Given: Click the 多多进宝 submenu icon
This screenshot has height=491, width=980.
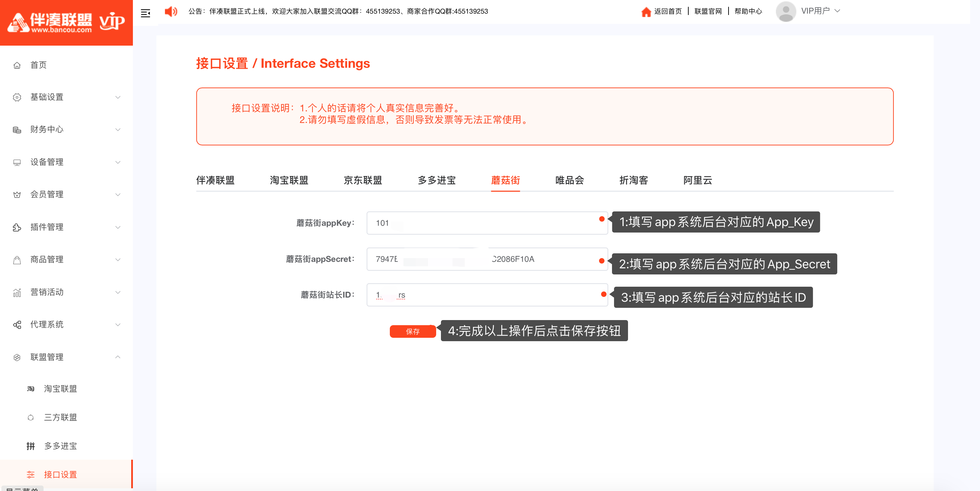Looking at the screenshot, I should (x=30, y=446).
